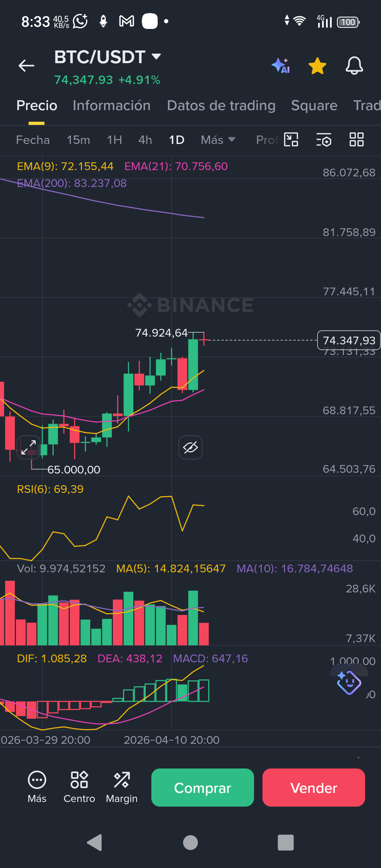Tap the Android back navigation button
Viewport: 381px width, 868px height.
95,843
